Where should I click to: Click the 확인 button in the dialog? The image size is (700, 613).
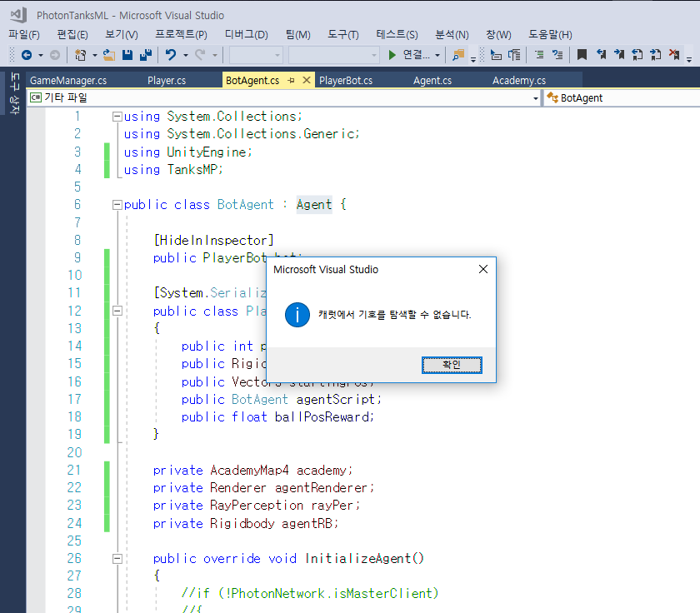point(452,365)
